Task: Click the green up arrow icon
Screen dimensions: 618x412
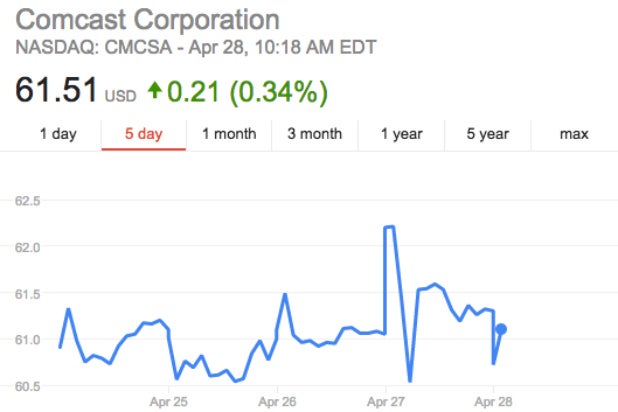Action: tap(154, 91)
